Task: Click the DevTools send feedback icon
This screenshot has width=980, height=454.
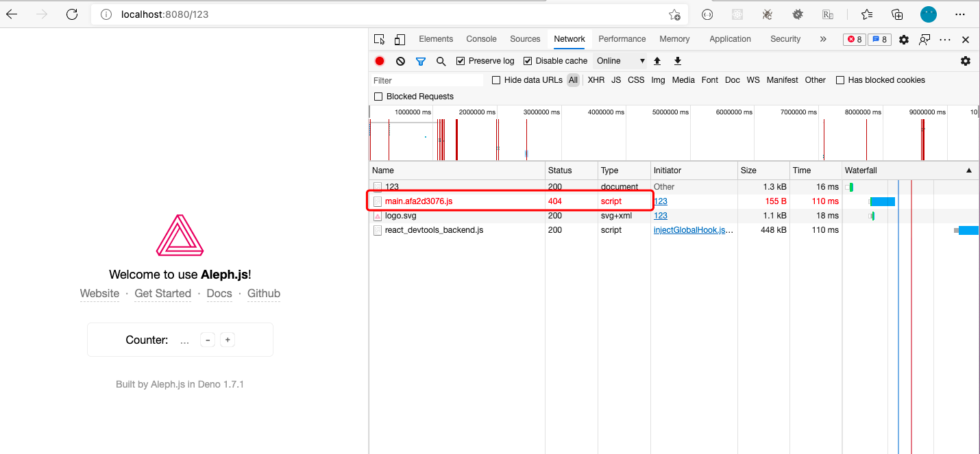Action: [924, 40]
